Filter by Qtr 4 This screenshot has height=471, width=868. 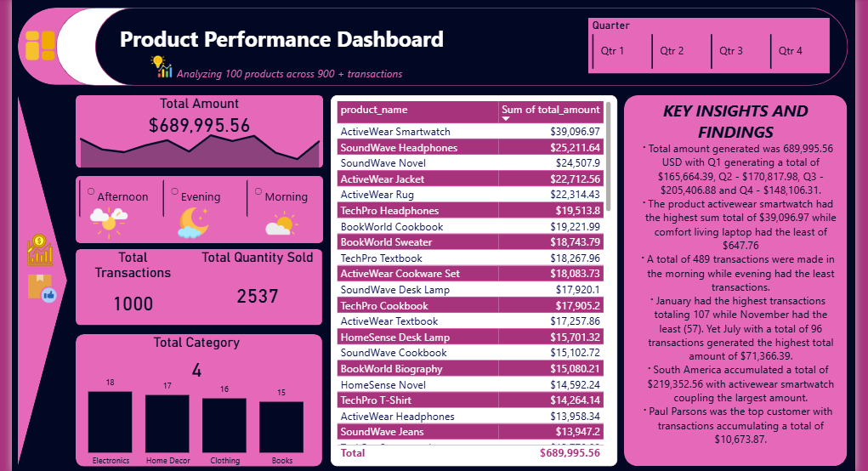(799, 51)
